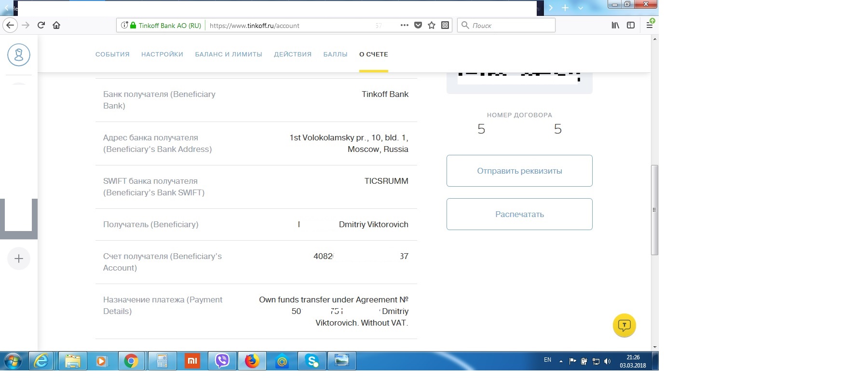Image resolution: width=868 pixels, height=382 pixels.
Task: Focus the Поиск search field
Action: [506, 25]
